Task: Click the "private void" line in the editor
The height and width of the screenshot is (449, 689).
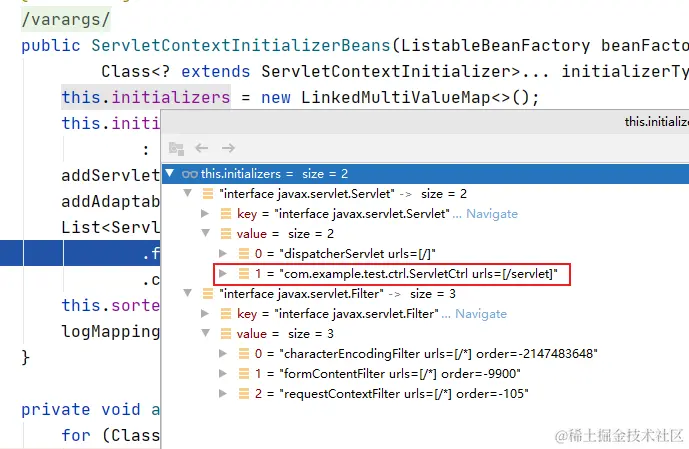Action: pyautogui.click(x=91, y=409)
